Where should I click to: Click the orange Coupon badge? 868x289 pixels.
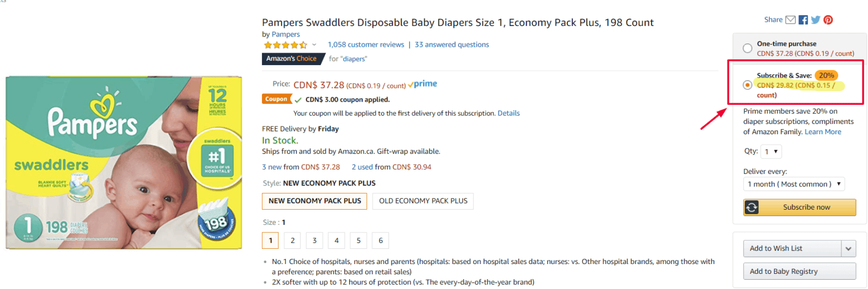(276, 99)
